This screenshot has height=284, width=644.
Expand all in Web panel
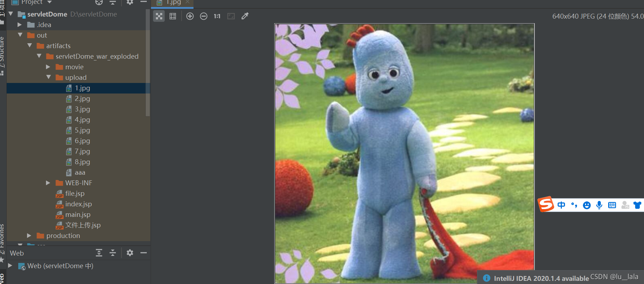(x=99, y=253)
